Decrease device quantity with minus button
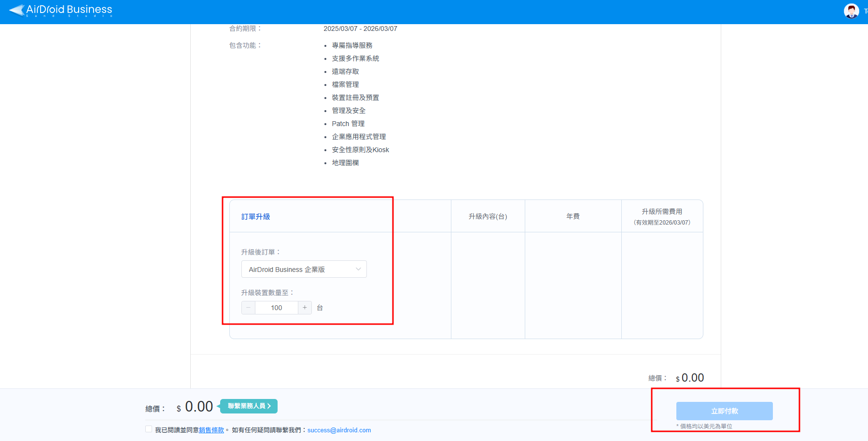Image resolution: width=868 pixels, height=441 pixels. (248, 308)
